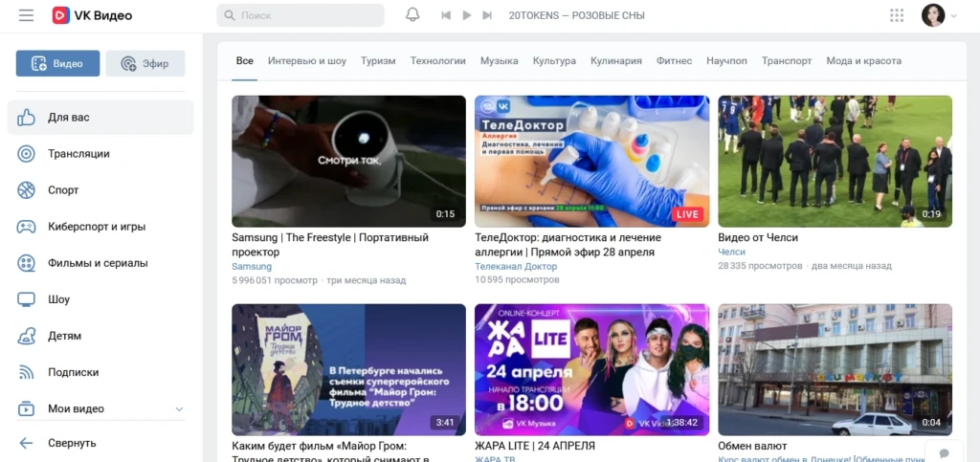Click the Свернуть left arrow icon
This screenshot has width=980, height=462.
click(x=26, y=443)
